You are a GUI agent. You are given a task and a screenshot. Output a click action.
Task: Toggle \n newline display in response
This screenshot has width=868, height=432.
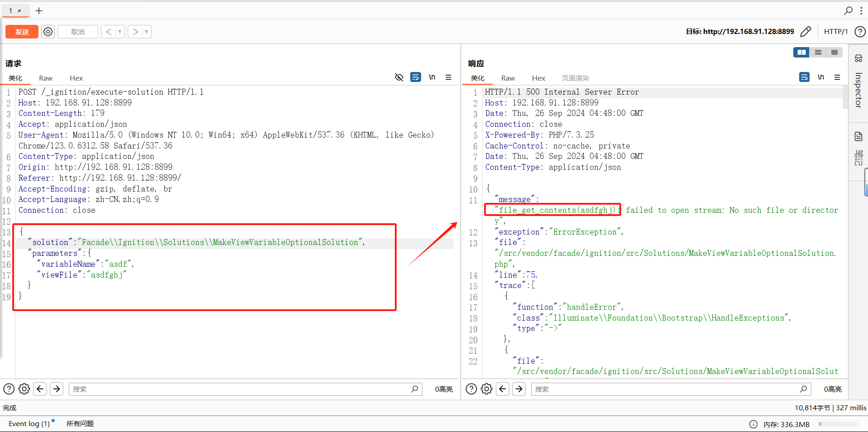821,77
